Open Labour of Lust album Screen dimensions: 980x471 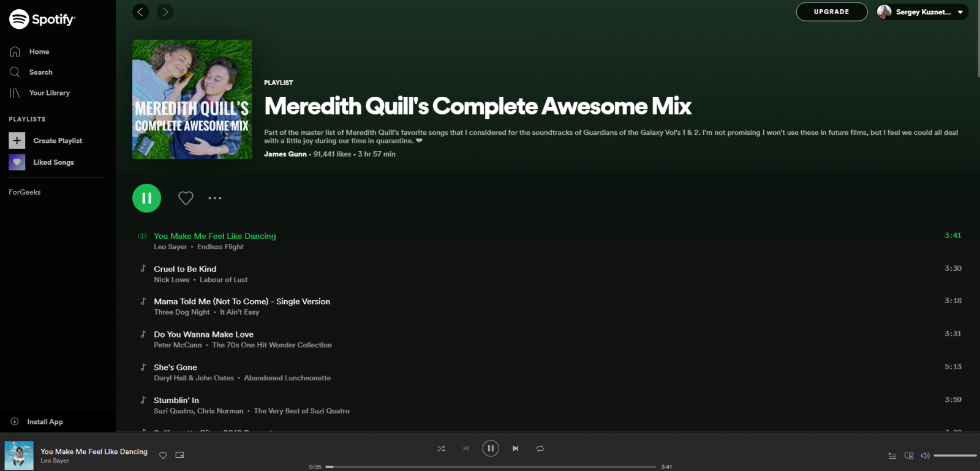[224, 280]
